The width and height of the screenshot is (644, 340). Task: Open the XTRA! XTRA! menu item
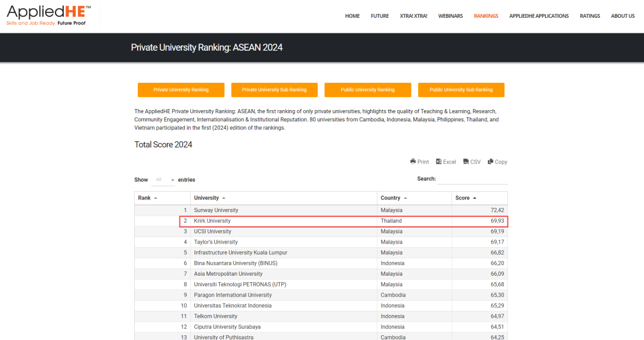pos(413,16)
